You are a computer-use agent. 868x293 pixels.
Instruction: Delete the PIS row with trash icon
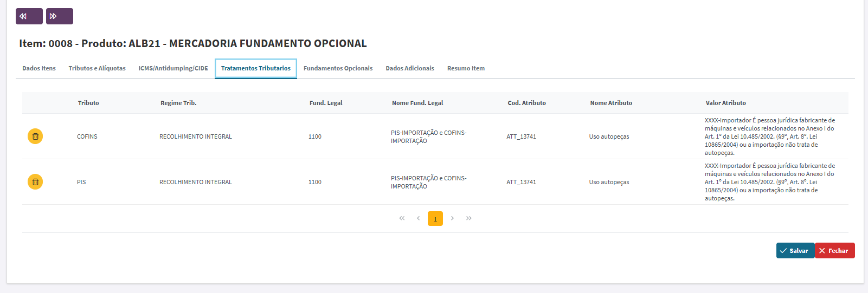pyautogui.click(x=35, y=182)
